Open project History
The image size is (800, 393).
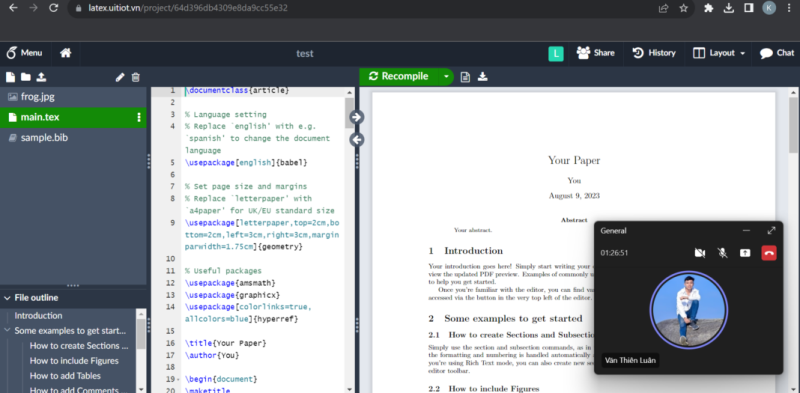654,53
